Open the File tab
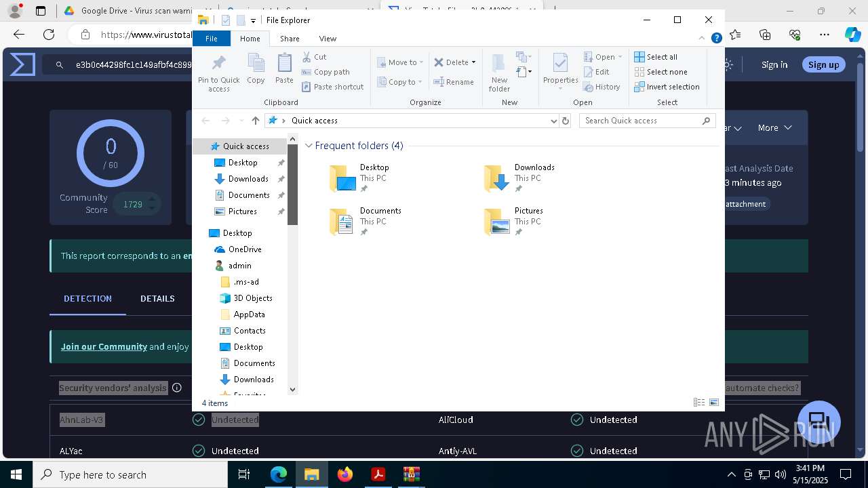 pyautogui.click(x=212, y=39)
